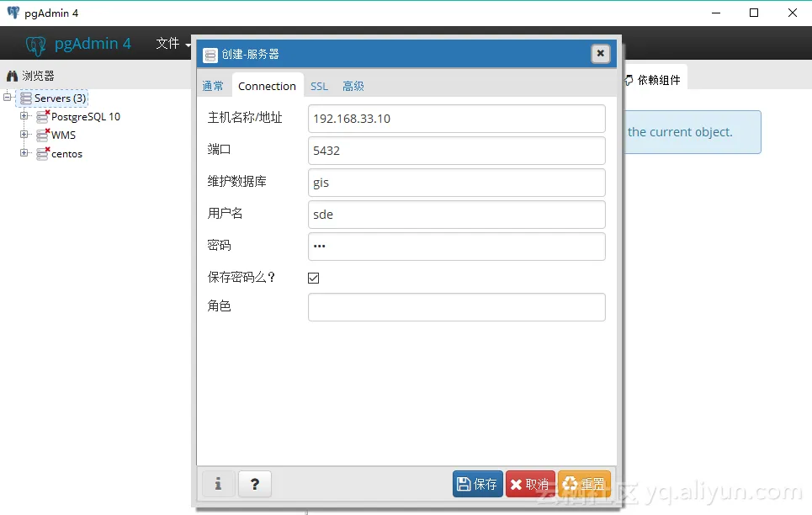This screenshot has height=515, width=812.
Task: Click the 密码 password field
Action: (x=456, y=247)
